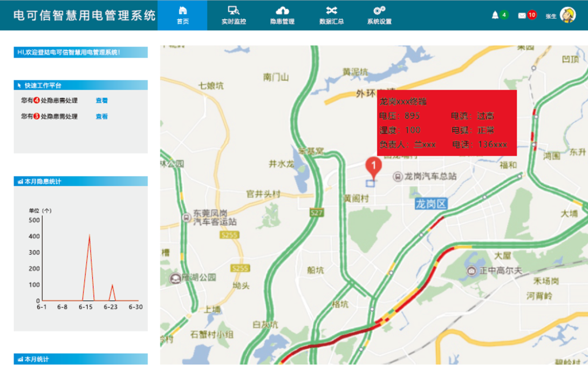
Task: Click 电流: 过高 in the popup
Action: tap(472, 116)
